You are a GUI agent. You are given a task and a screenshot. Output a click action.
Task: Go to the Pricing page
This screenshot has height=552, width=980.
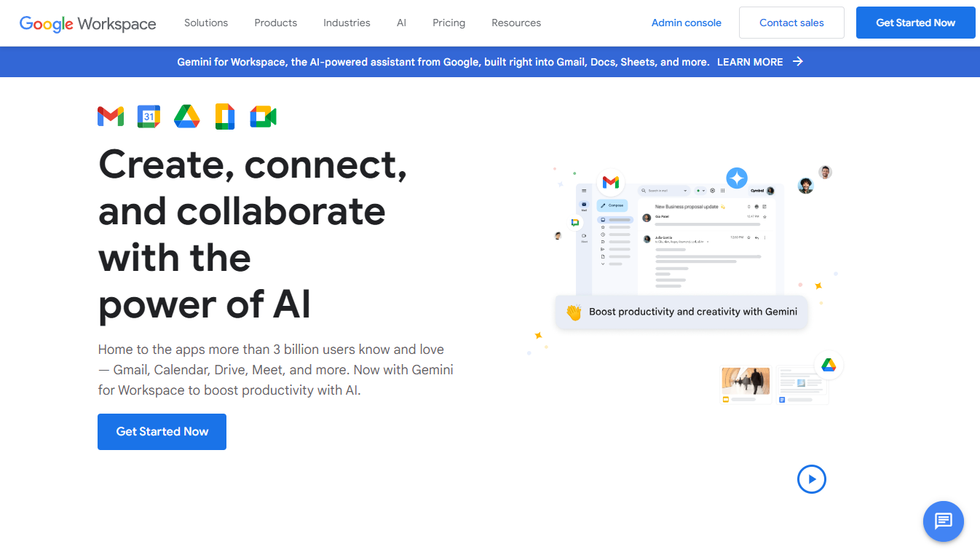pos(448,23)
